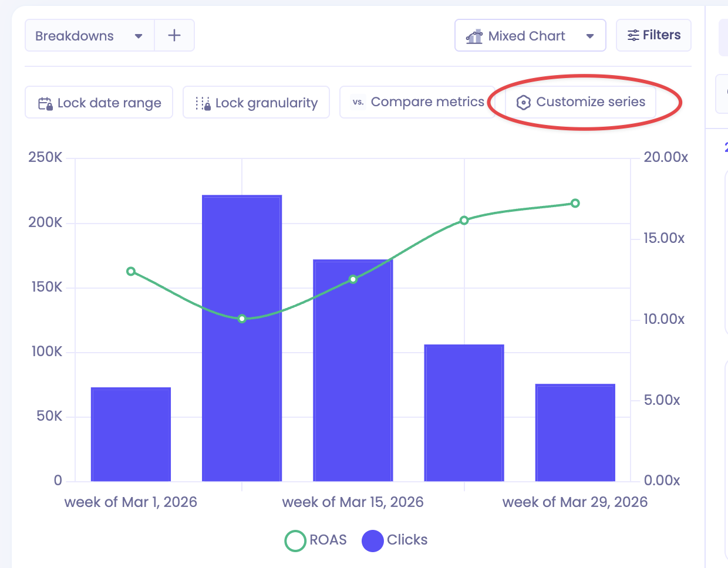Screen dimensions: 728x568
Task: Click the 10.00x axis label
Action: pyautogui.click(x=664, y=319)
